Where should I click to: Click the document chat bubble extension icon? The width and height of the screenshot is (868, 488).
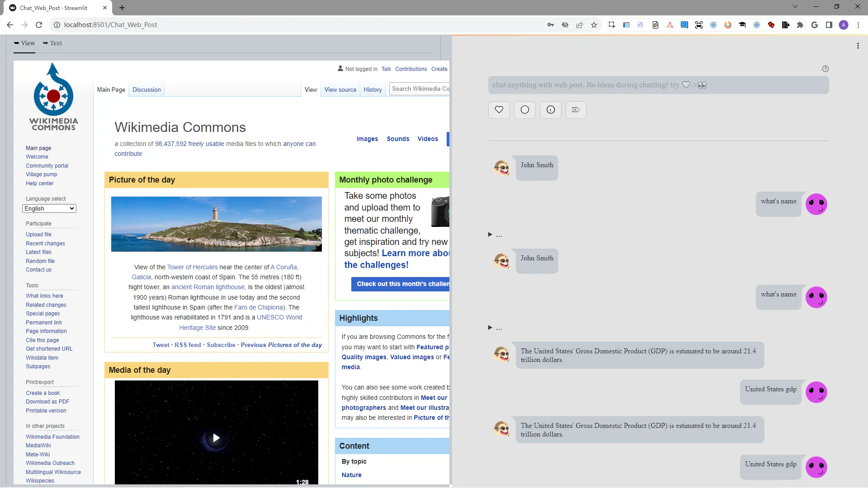655,25
